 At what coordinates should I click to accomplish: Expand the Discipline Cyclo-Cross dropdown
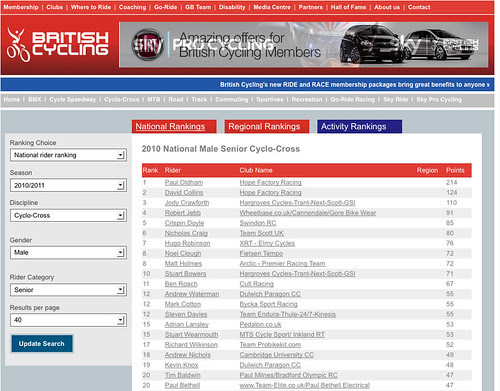coord(68,215)
